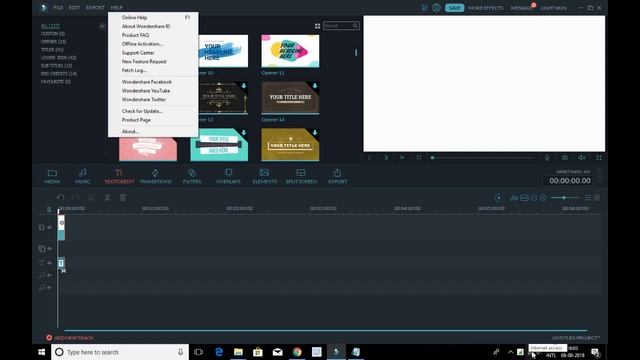Screen dimensions: 640x360
Task: Download the teal title preset
Action: pos(244,133)
